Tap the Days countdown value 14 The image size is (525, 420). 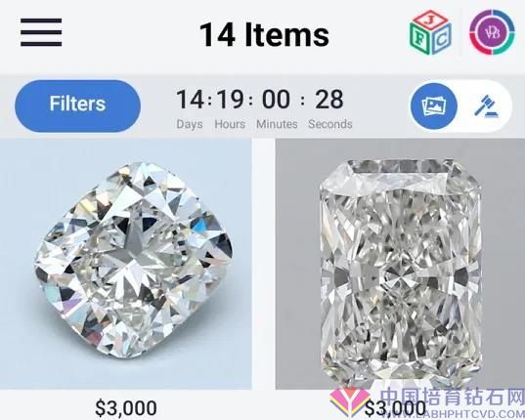[x=190, y=100]
